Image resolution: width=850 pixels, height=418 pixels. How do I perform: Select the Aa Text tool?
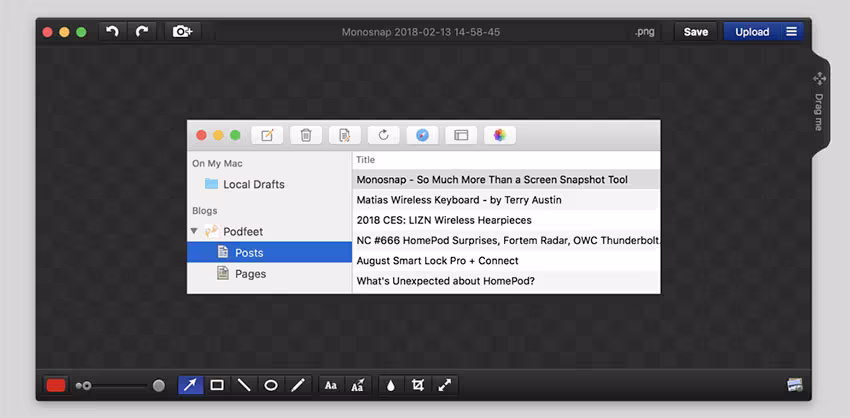(331, 385)
